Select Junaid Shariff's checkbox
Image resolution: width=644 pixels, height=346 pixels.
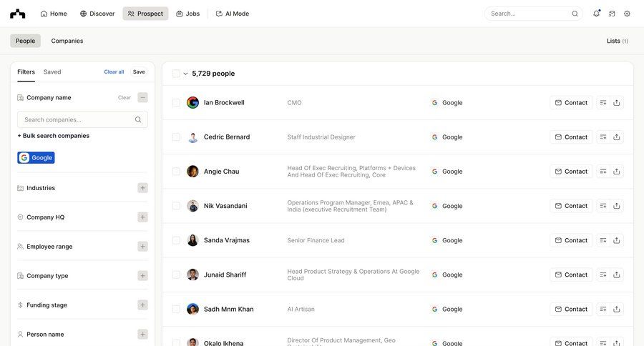(x=176, y=275)
